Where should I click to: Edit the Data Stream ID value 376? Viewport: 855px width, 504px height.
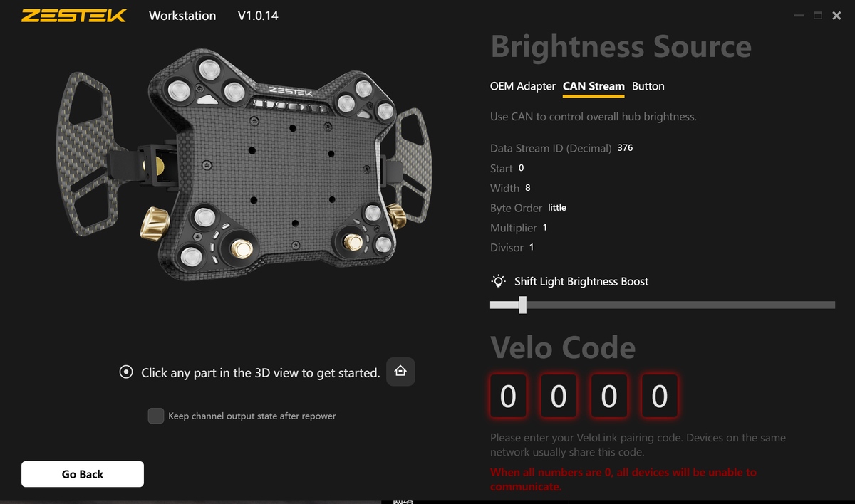[625, 148]
